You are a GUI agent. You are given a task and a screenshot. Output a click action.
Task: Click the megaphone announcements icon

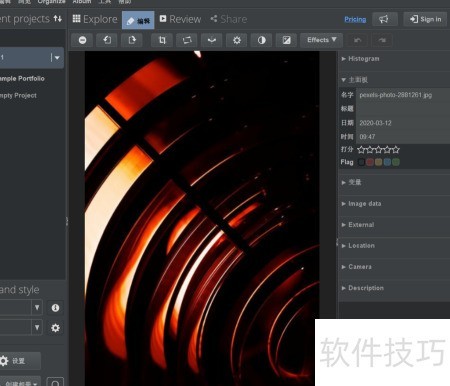click(385, 19)
